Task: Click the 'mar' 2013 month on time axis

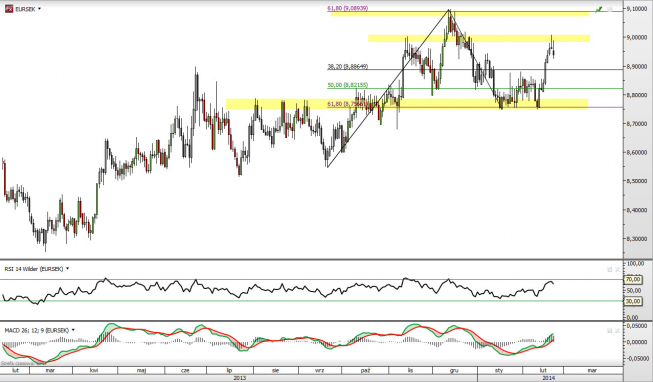Action: point(50,370)
